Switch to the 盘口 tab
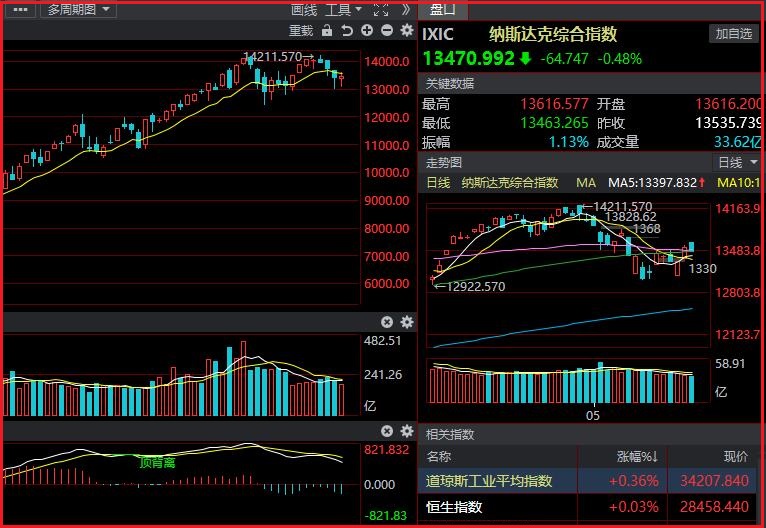The height and width of the screenshot is (528, 766). pyautogui.click(x=443, y=9)
